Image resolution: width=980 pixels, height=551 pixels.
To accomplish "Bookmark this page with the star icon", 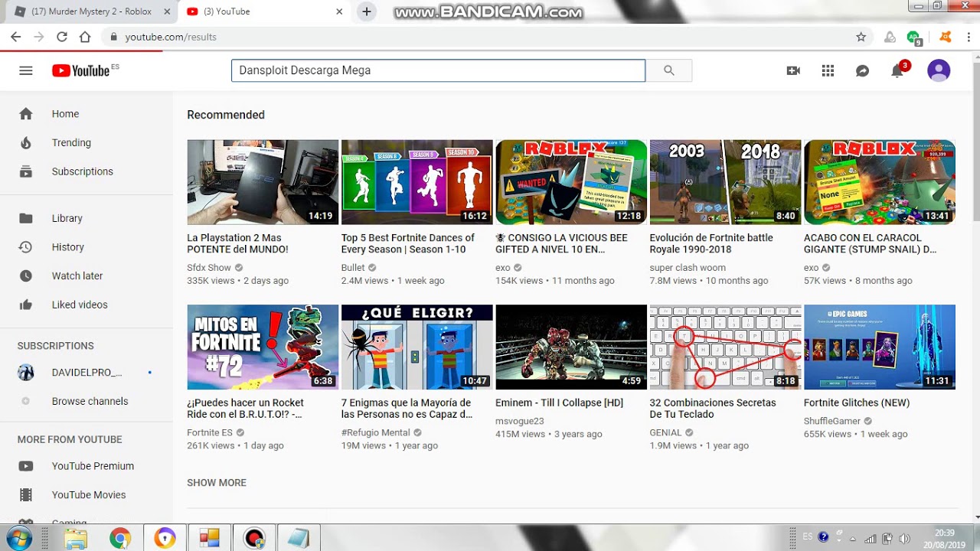I will [x=861, y=37].
